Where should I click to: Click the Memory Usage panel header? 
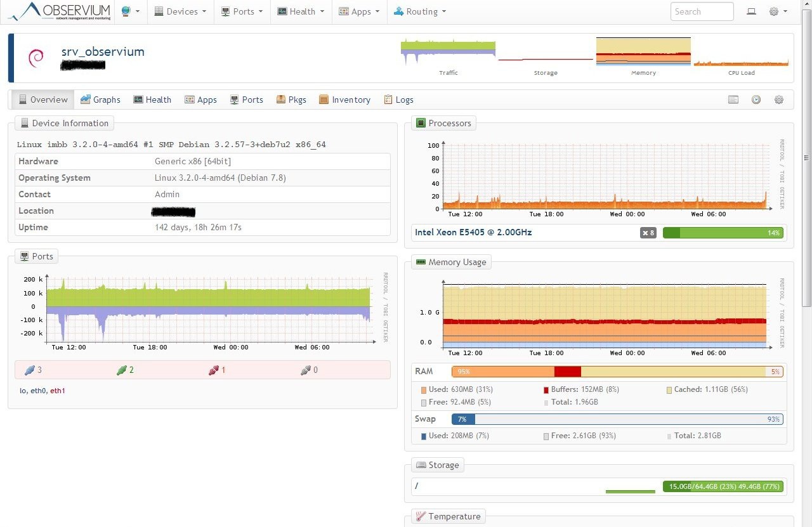pyautogui.click(x=451, y=262)
